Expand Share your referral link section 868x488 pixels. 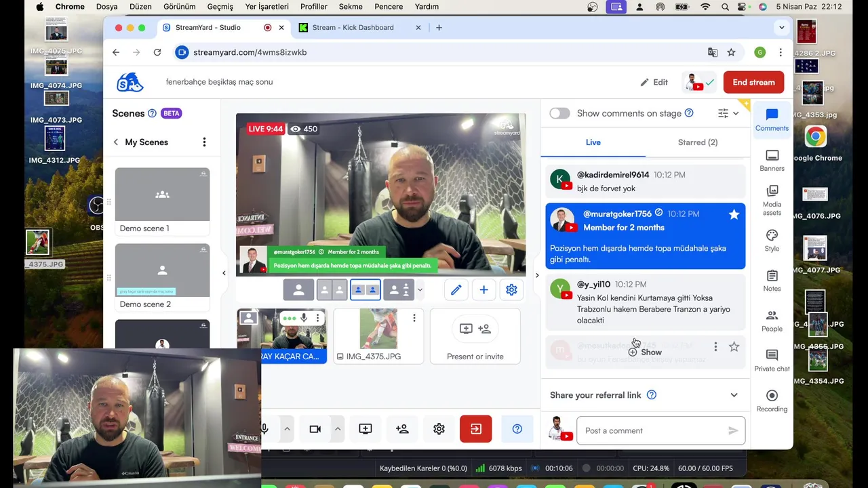click(734, 395)
